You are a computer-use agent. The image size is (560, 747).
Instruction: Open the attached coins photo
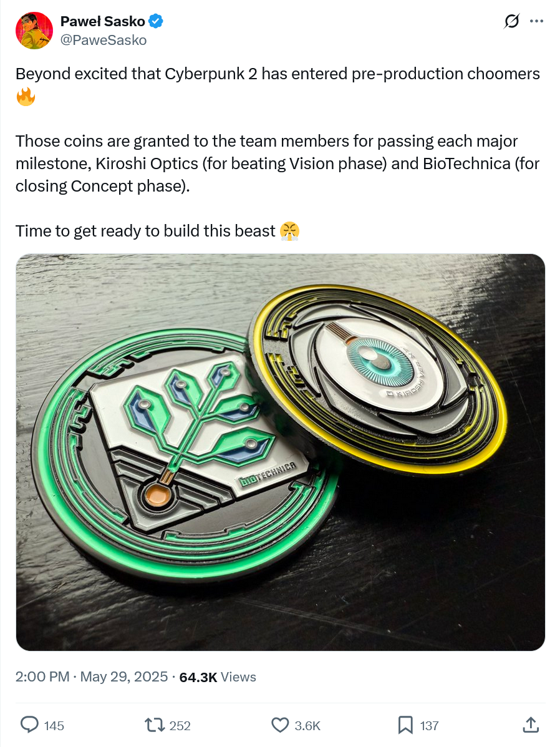coord(280,452)
